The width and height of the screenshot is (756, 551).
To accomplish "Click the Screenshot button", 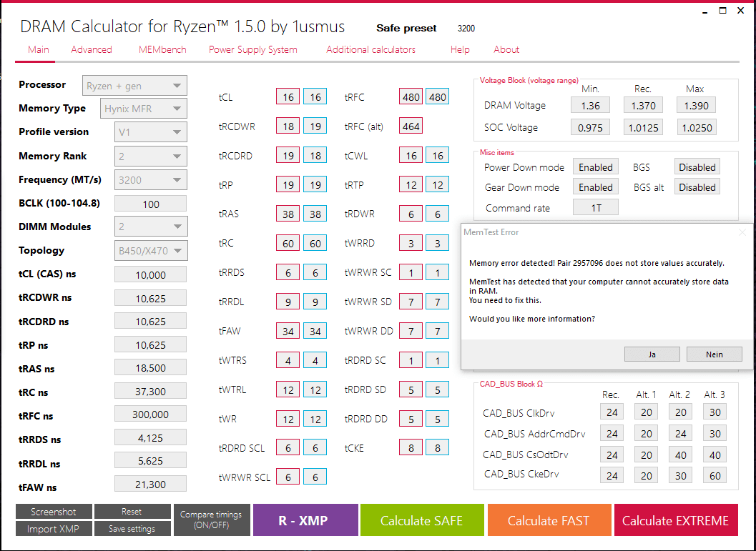I will pyautogui.click(x=54, y=512).
